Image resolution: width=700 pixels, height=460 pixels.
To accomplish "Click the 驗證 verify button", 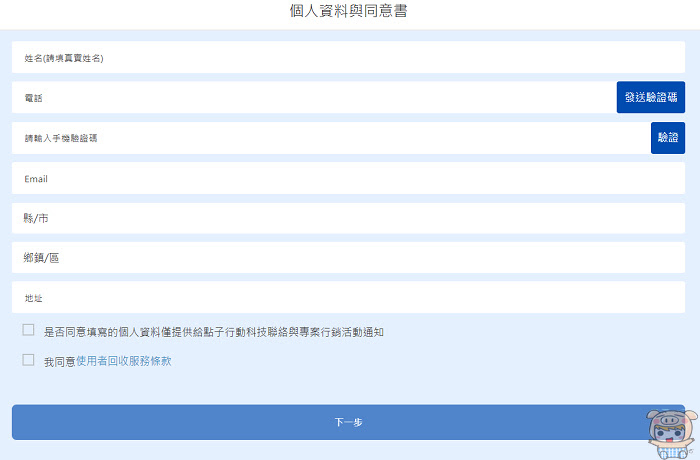I will click(x=667, y=138).
